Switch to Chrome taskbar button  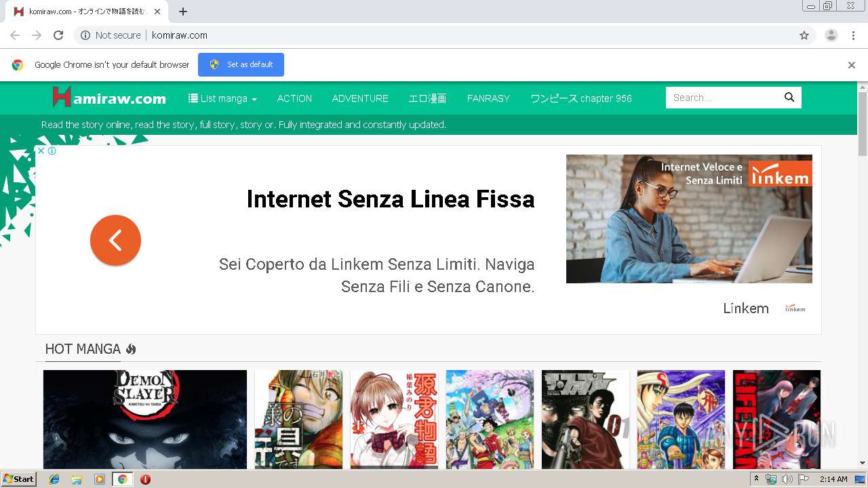point(122,479)
